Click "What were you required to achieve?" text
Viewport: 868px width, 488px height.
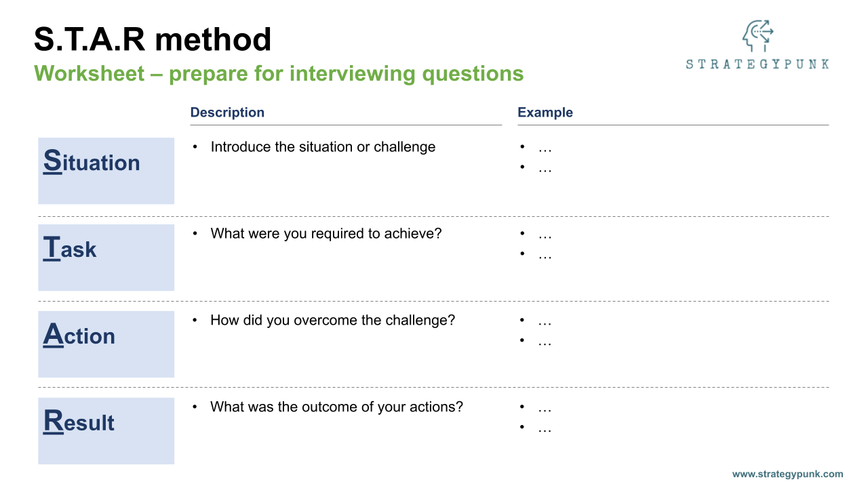tap(326, 234)
